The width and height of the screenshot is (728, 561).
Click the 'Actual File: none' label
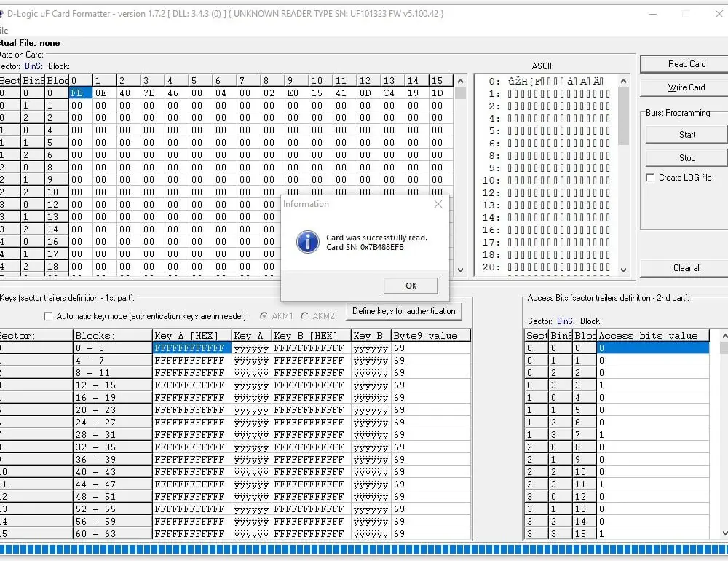[x=30, y=43]
